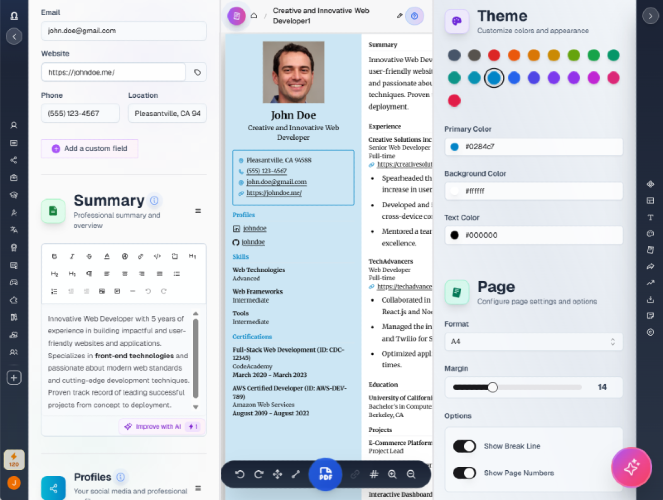663x500 pixels.
Task: Toggle italic formatting in Summary editor
Action: tap(72, 256)
